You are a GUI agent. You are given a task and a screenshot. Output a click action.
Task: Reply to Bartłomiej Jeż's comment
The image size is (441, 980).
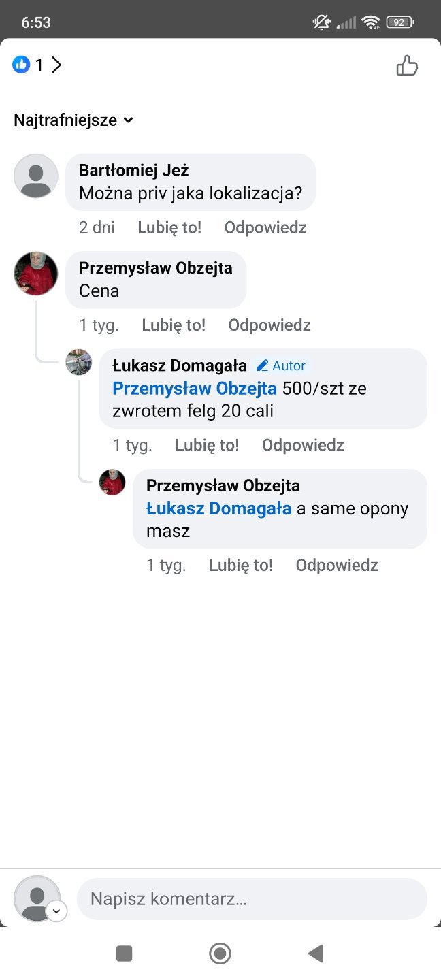coord(265,227)
